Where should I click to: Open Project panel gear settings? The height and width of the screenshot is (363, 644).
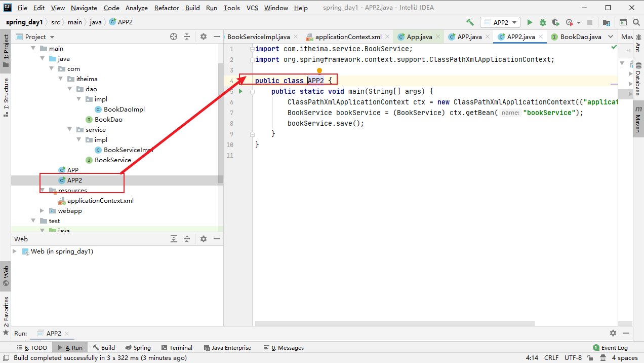204,37
